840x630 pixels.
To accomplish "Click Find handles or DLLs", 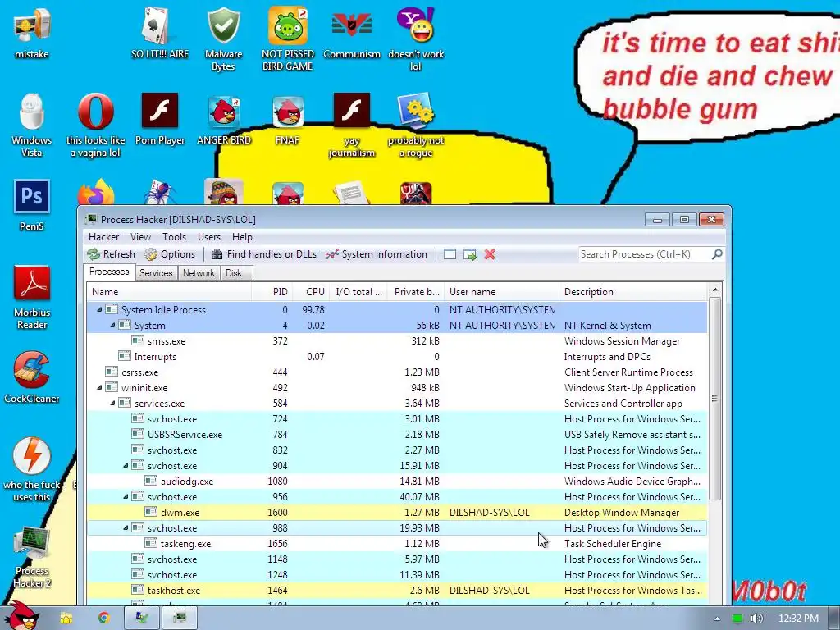I will [263, 254].
